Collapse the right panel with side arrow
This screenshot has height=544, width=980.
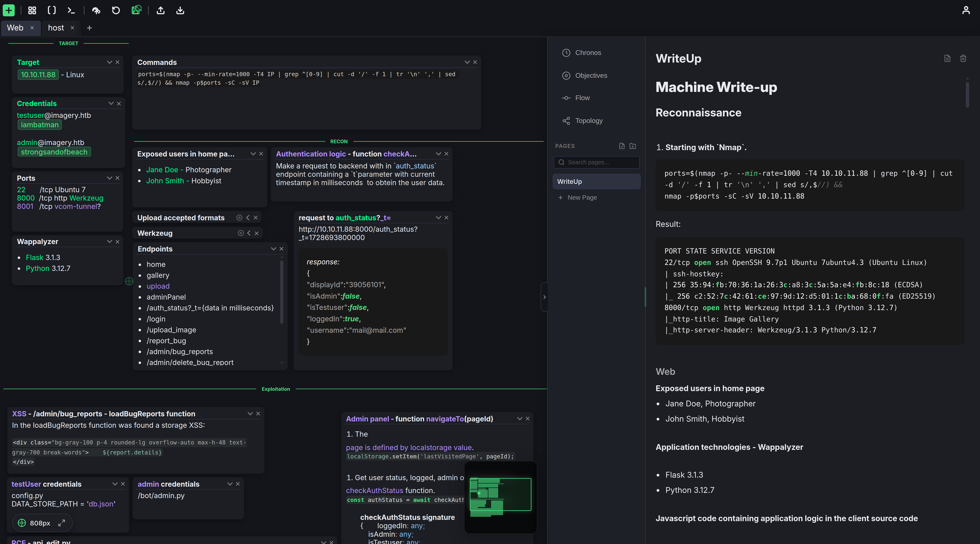click(x=544, y=297)
